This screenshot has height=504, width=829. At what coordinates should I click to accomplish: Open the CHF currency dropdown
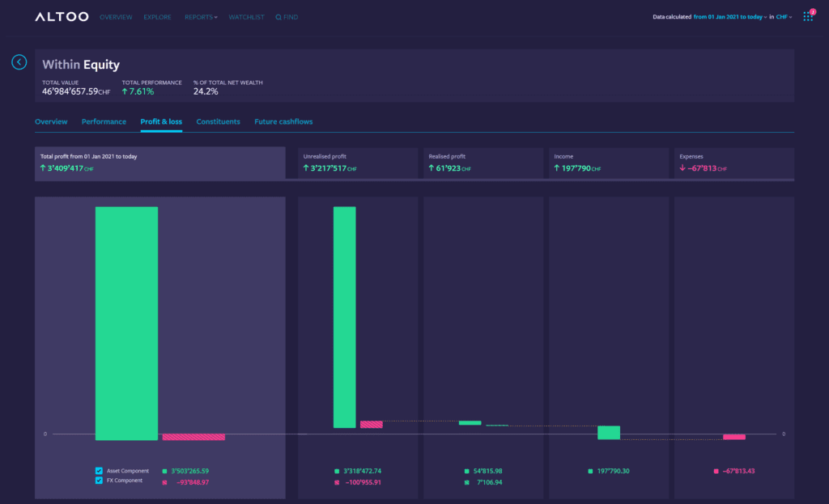[784, 17]
